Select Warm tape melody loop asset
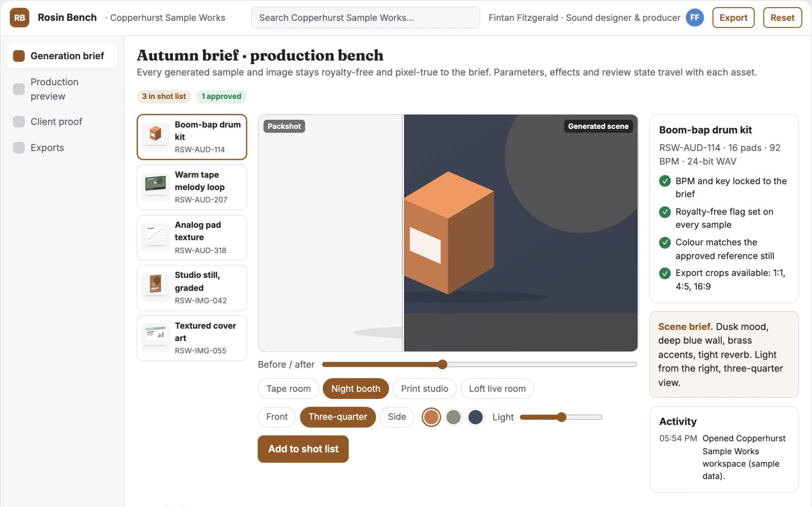This screenshot has height=507, width=812. click(x=192, y=187)
